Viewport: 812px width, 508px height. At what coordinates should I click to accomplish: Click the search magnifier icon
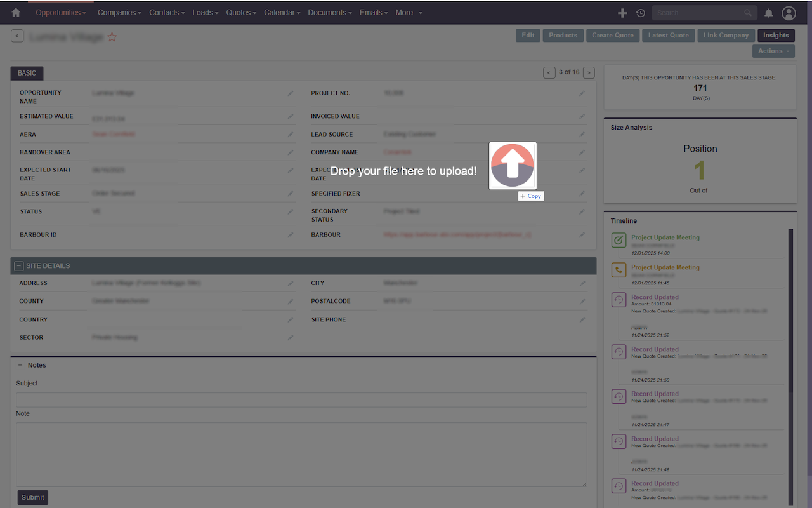pyautogui.click(x=747, y=12)
